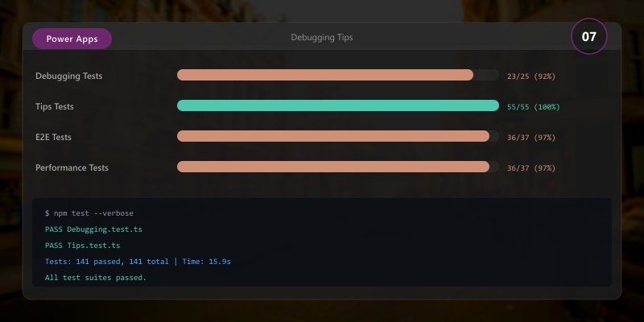644x322 pixels.
Task: Click the Tests: 141 passed summary line
Action: tap(138, 261)
